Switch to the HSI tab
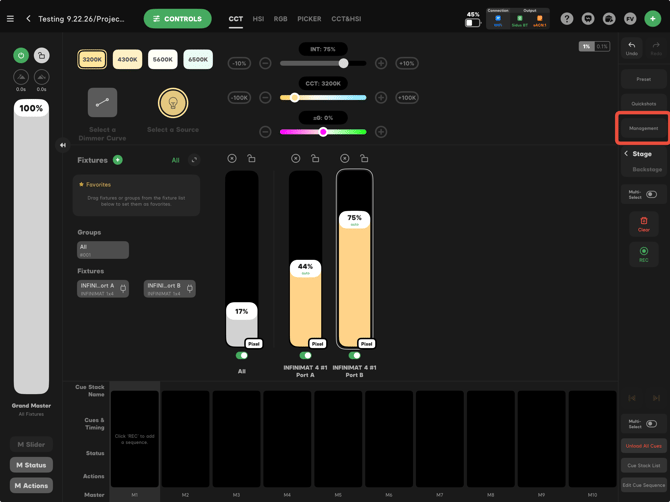This screenshot has width=670, height=502. tap(258, 19)
